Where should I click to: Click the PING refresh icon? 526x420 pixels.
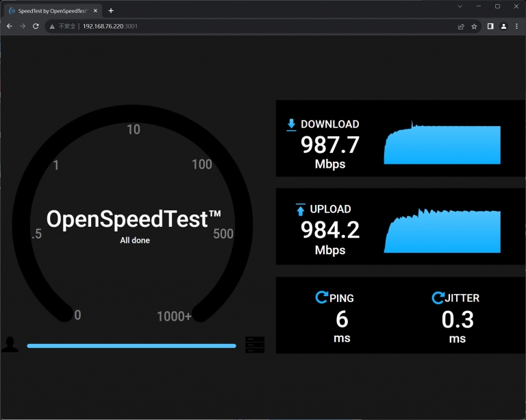click(x=321, y=297)
